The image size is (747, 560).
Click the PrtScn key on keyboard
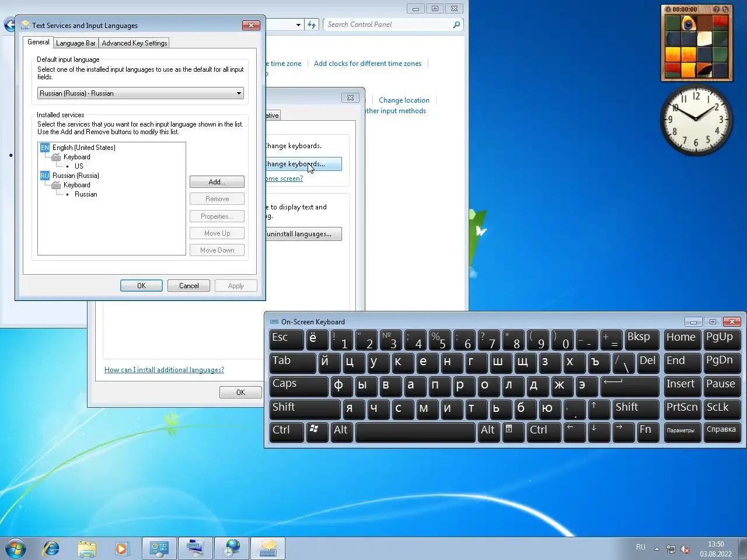click(x=682, y=409)
